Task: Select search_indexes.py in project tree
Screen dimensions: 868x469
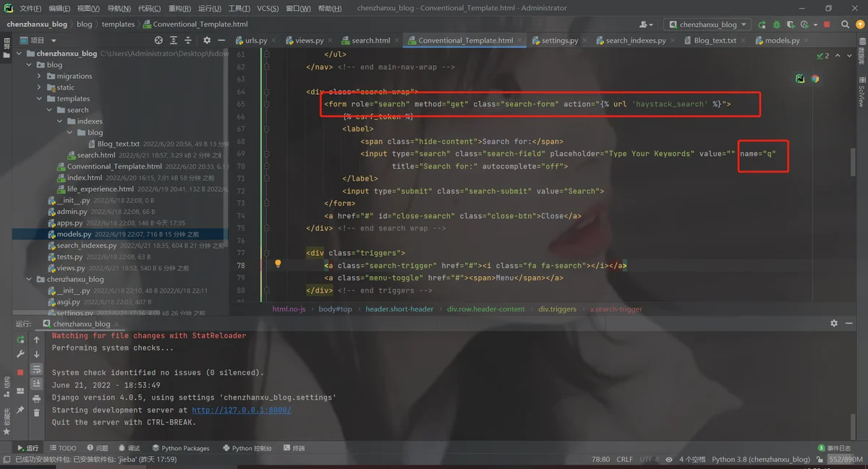Action: pos(86,246)
